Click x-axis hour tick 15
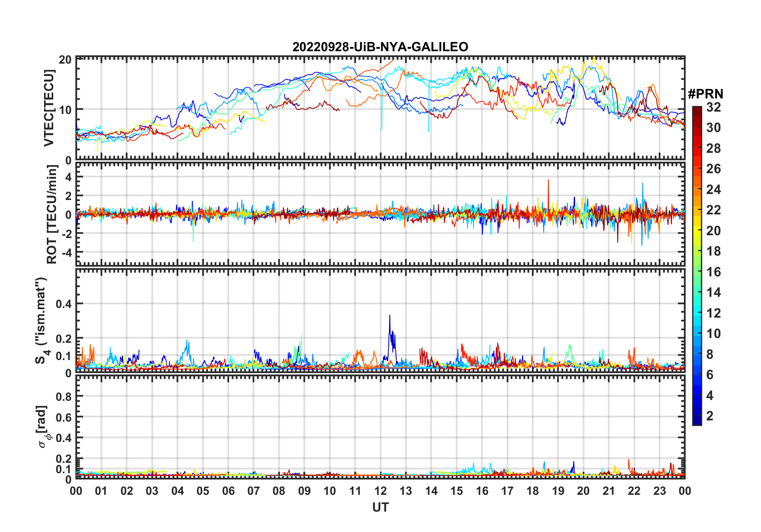This screenshot has height=532, width=761. coord(457,491)
